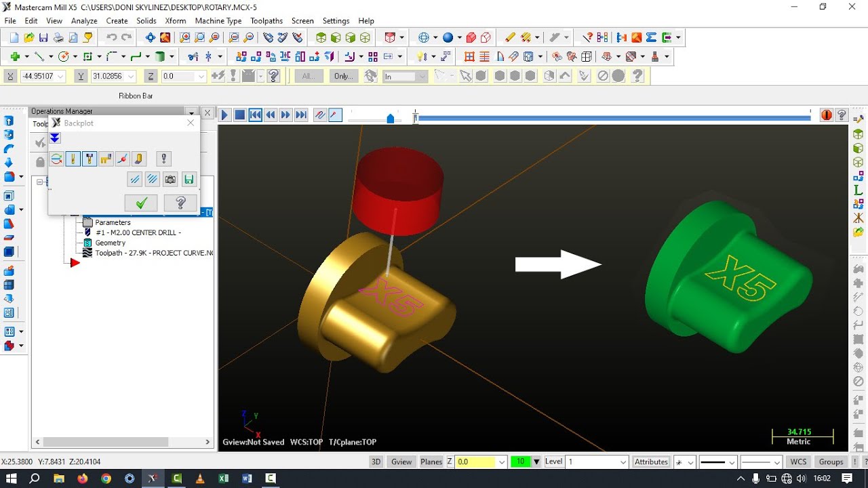The width and height of the screenshot is (868, 488).
Task: Click the create line icon
Action: click(39, 57)
